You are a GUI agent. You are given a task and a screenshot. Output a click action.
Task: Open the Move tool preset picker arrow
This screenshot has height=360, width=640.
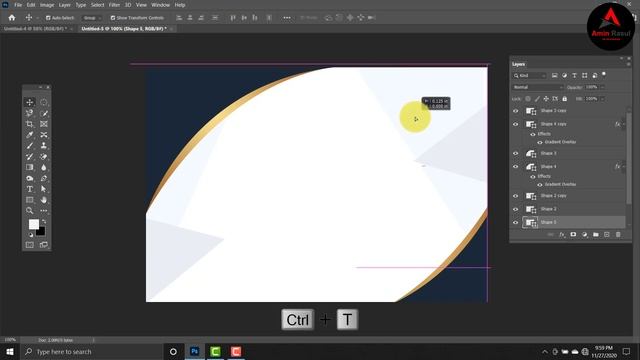point(37,18)
